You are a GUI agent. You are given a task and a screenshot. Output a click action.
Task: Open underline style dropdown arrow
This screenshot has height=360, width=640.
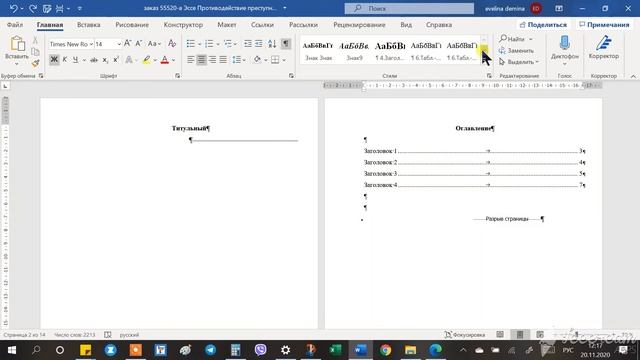click(x=84, y=60)
